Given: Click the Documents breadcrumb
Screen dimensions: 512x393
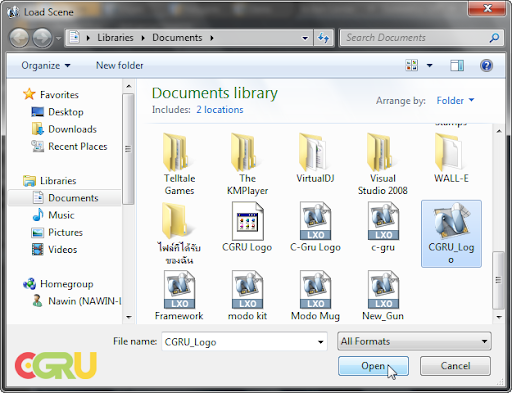Looking at the screenshot, I should click(177, 38).
